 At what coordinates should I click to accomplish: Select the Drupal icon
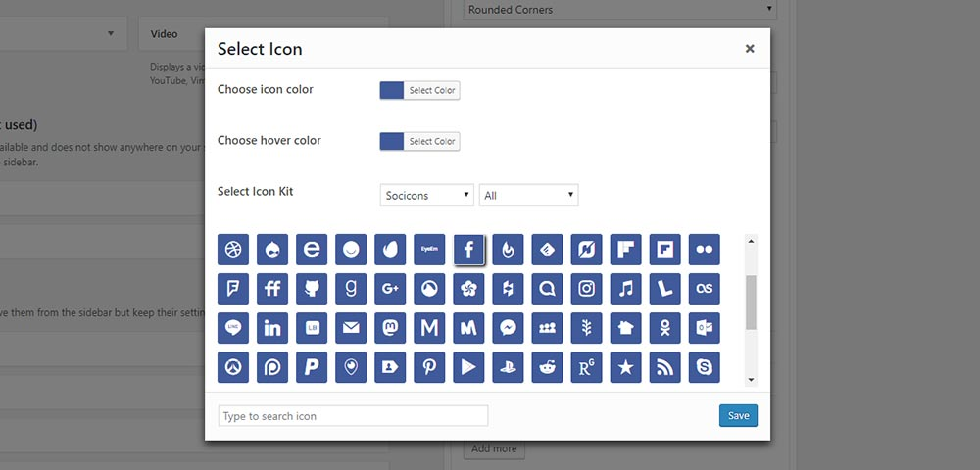tap(272, 250)
